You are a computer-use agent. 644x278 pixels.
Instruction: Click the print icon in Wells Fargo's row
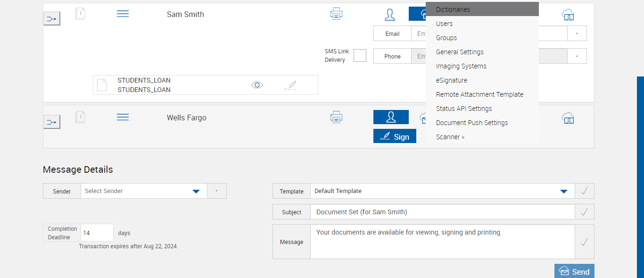click(336, 117)
